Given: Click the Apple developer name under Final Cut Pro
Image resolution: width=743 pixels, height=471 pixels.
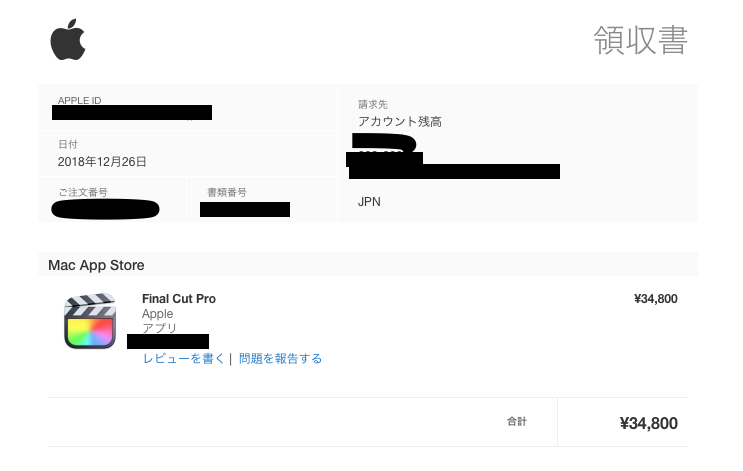Looking at the screenshot, I should (158, 314).
